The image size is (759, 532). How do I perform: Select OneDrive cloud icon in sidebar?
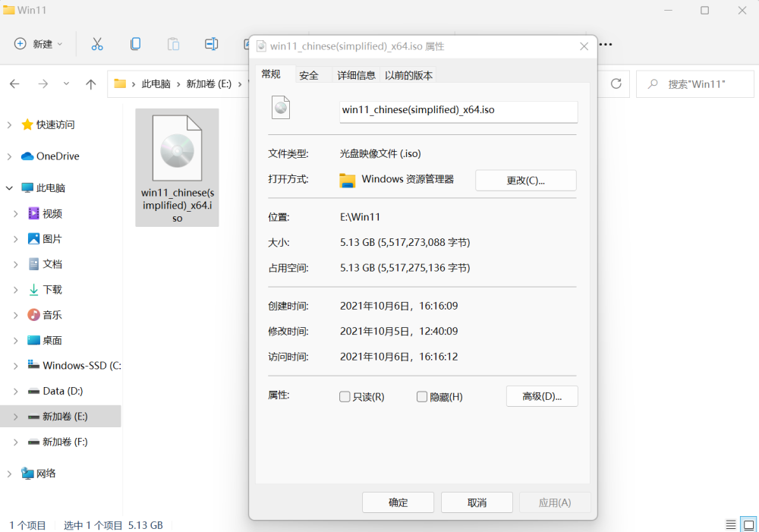pyautogui.click(x=27, y=156)
